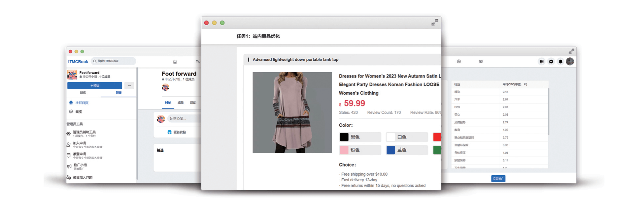Open the apps grid icon in right window

pyautogui.click(x=541, y=61)
